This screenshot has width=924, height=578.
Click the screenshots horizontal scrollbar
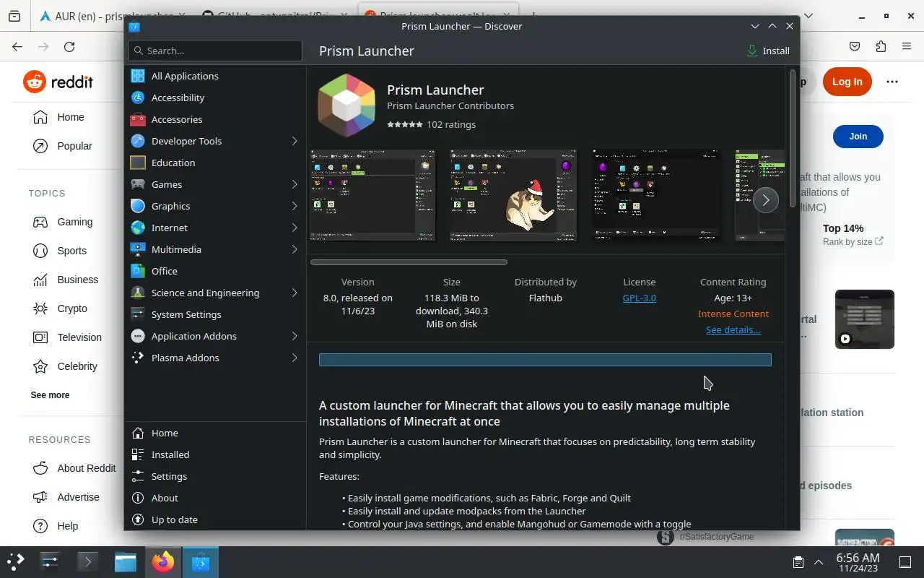pos(409,262)
